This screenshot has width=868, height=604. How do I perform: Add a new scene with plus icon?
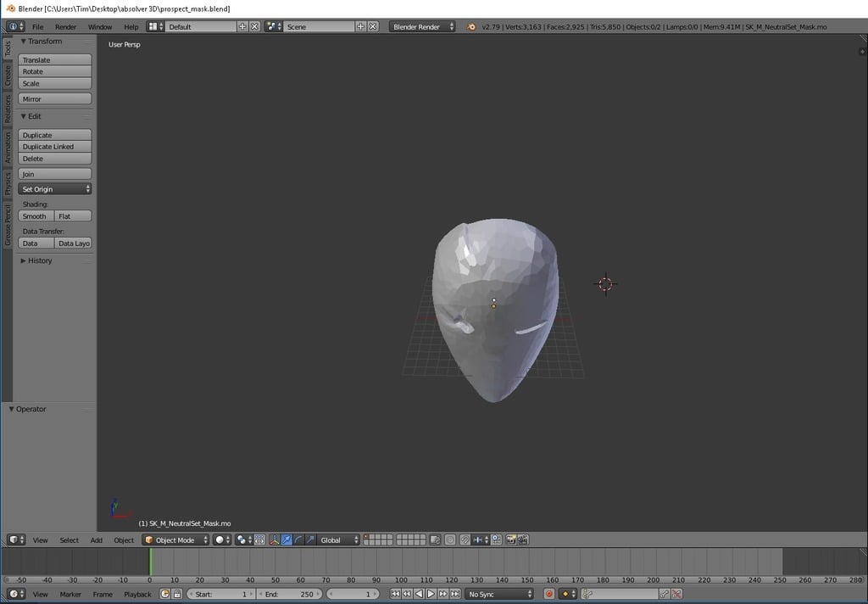coord(360,26)
